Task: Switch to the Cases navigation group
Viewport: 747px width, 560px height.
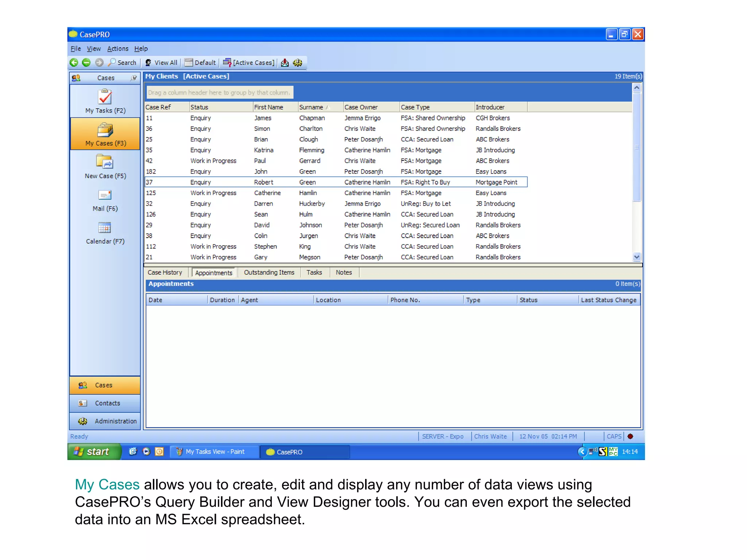Action: click(105, 385)
